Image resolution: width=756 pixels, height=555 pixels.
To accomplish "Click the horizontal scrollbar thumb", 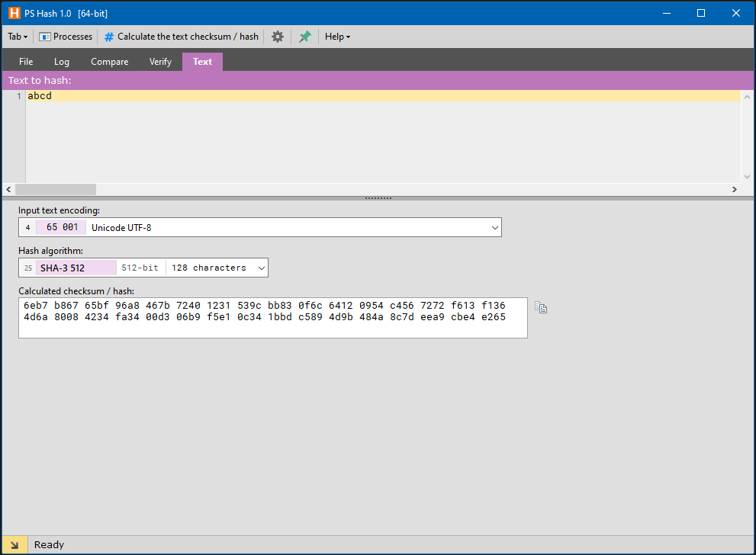I will [56, 189].
